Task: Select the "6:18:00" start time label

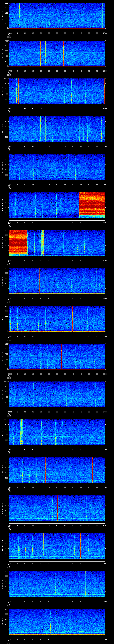Action: coord(9,109)
